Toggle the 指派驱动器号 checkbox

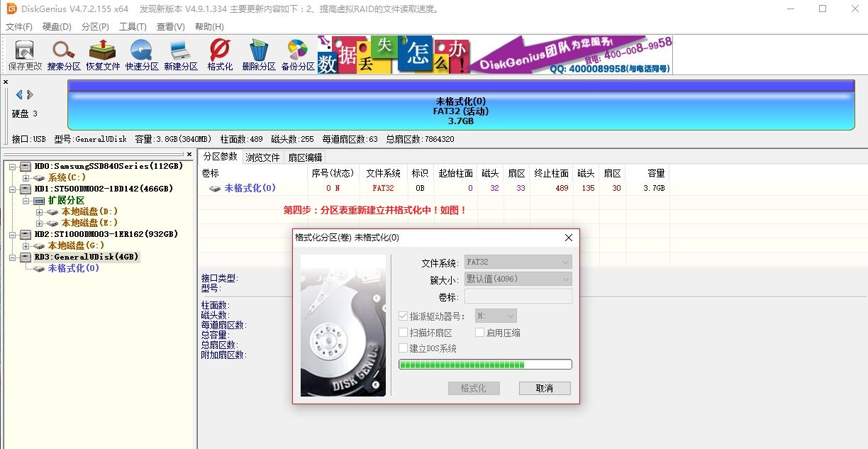tap(404, 316)
